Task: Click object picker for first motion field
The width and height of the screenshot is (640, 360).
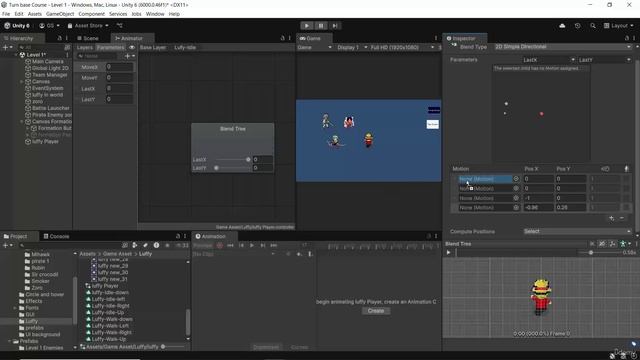Action: [516, 179]
